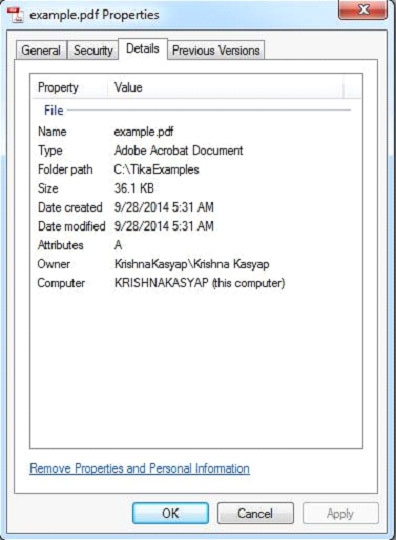
Task: Click the KRISHNAKASYAP (this computer) value
Action: [x=200, y=283]
